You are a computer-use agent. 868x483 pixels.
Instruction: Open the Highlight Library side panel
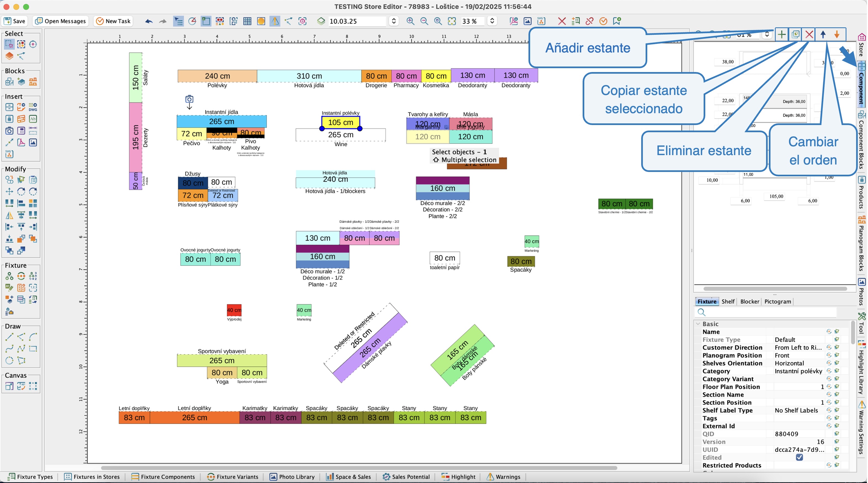pyautogui.click(x=862, y=368)
